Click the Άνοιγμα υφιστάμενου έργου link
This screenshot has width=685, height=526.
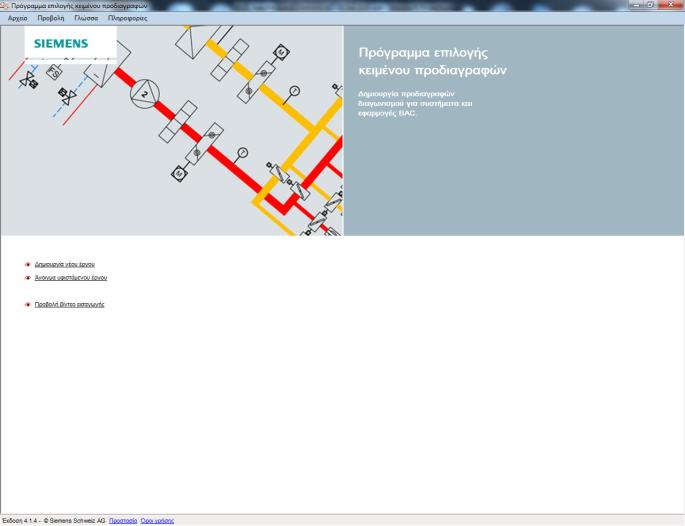coord(71,278)
